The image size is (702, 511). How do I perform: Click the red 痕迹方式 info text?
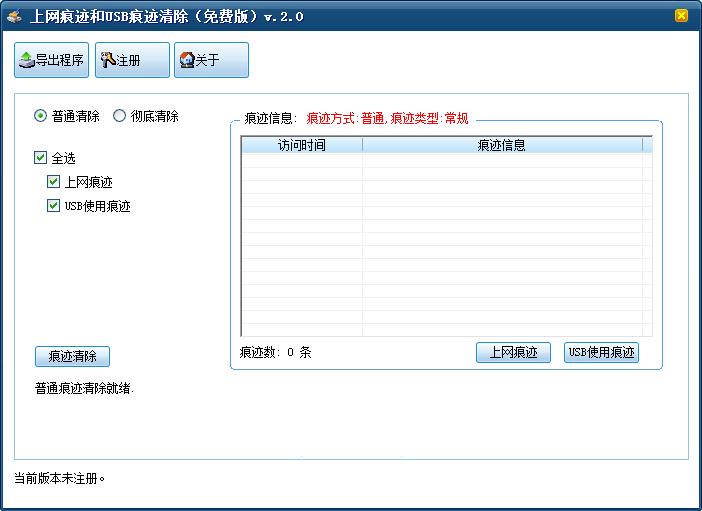387,118
